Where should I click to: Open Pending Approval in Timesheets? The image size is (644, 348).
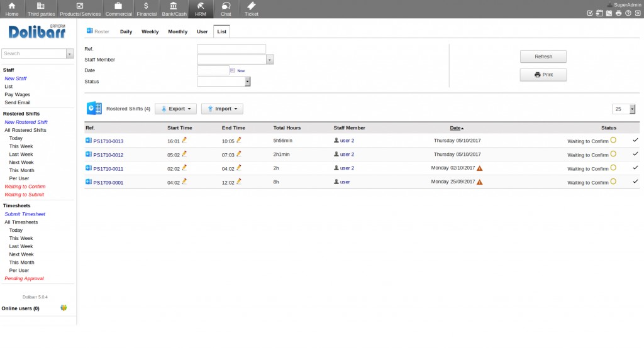tap(25, 278)
